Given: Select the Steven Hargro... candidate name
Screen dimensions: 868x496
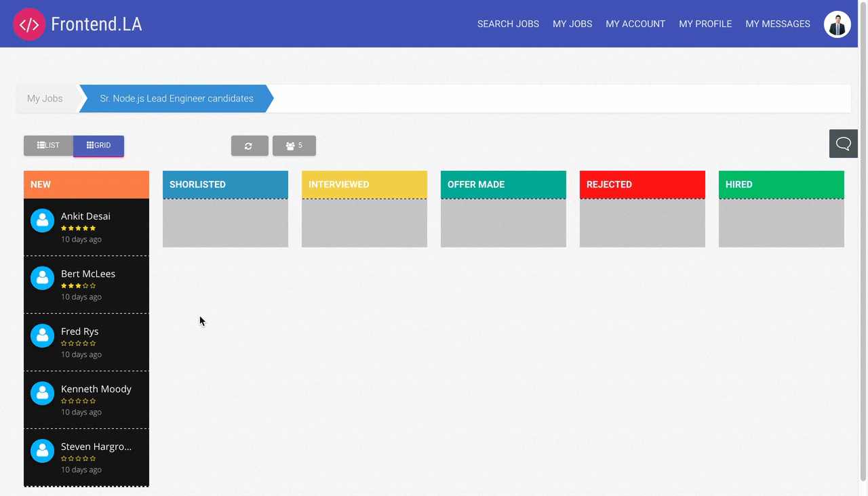Looking at the screenshot, I should 96,447.
